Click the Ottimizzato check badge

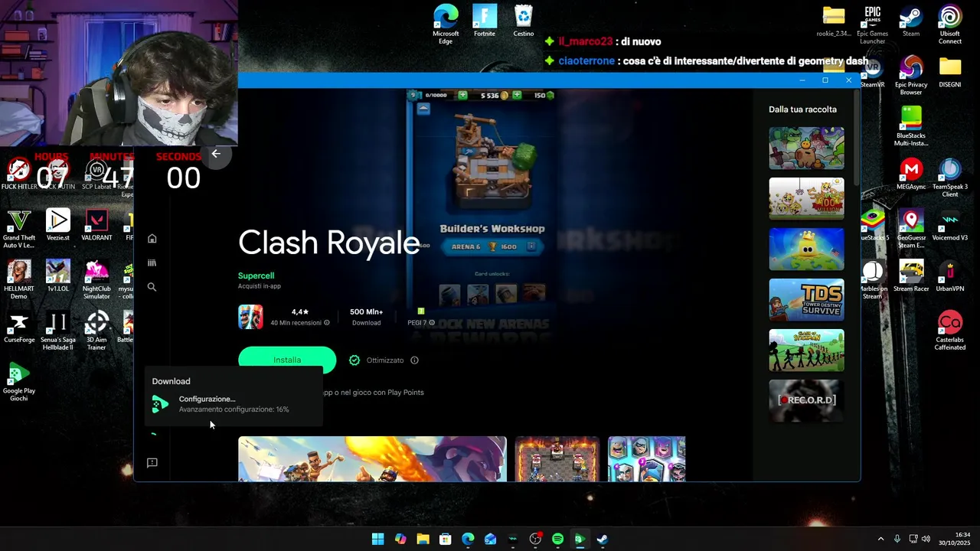coord(354,360)
